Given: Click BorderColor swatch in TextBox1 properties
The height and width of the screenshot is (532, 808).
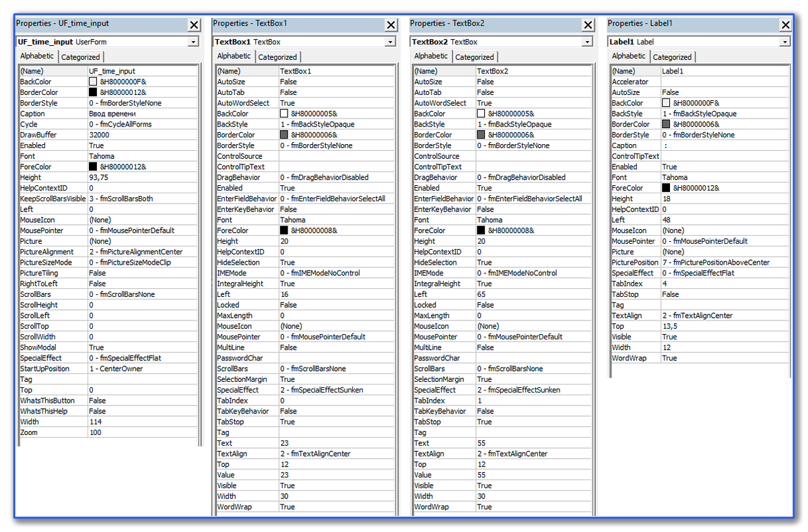Looking at the screenshot, I should (284, 135).
